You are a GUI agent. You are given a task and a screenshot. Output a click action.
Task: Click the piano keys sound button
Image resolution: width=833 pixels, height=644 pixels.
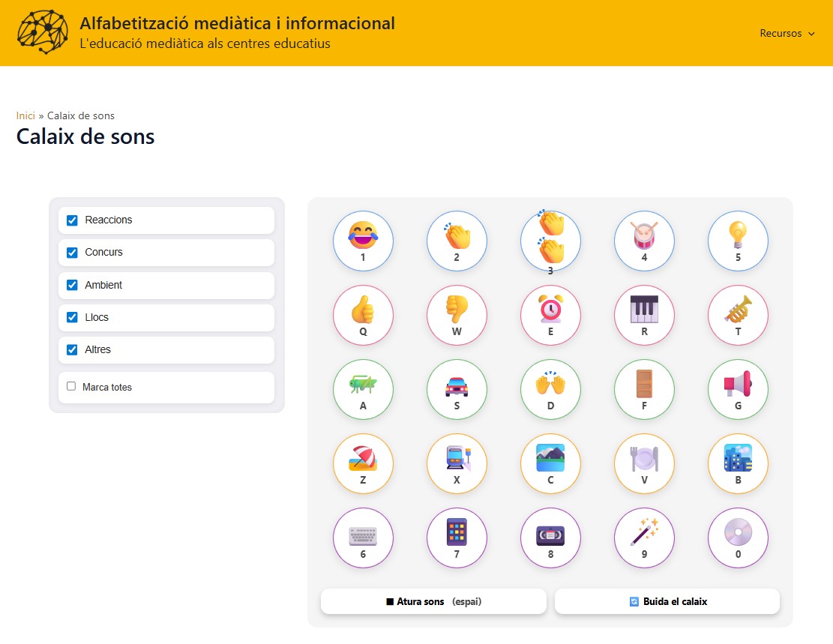(644, 314)
